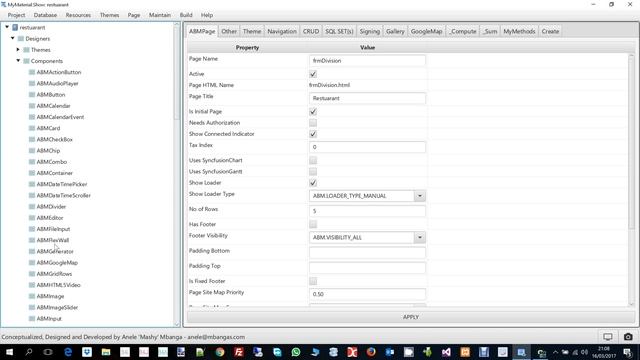Open the Footer Visibility dropdown
The width and height of the screenshot is (640, 360).
tap(420, 238)
